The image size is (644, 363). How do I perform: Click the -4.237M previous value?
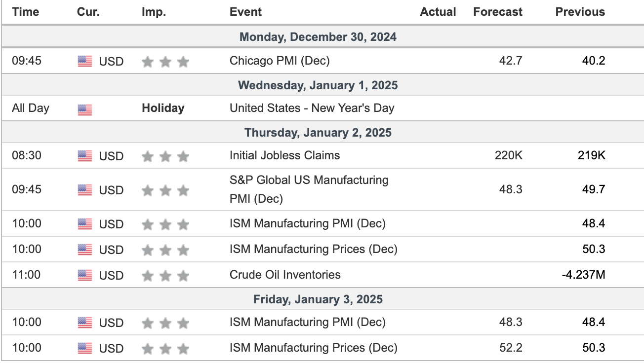tap(583, 275)
